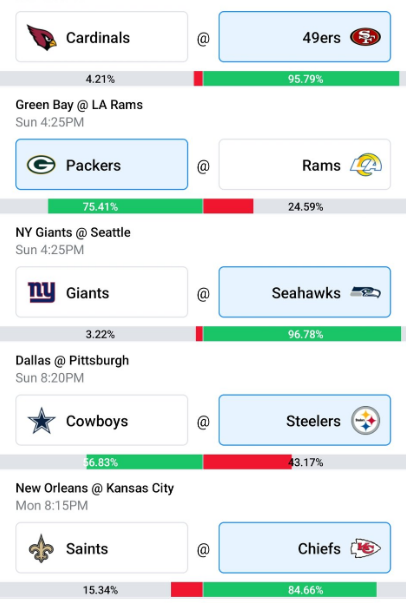This screenshot has width=406, height=603.
Task: Click the 84.66% Chiefs green percentage bar
Action: coord(290,590)
